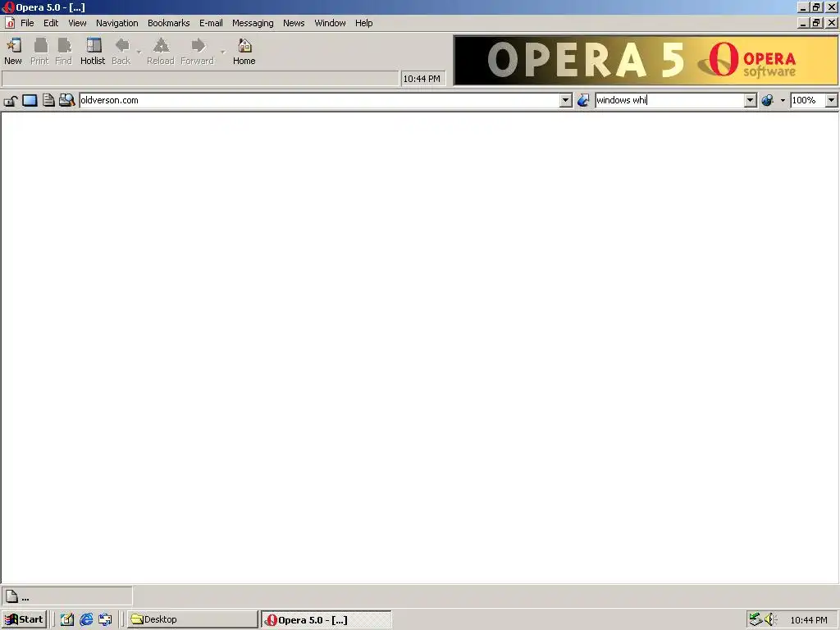Open the search field history dropdown
The image size is (840, 630).
[750, 100]
